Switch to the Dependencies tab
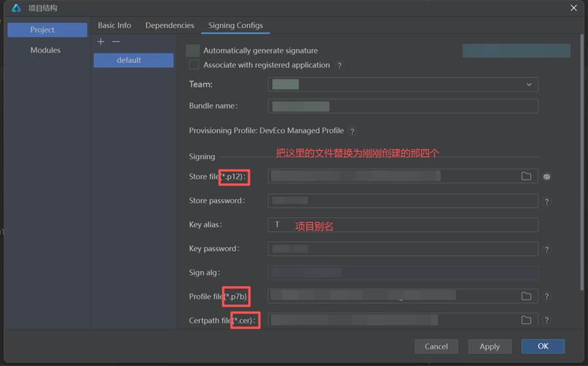Image resolution: width=588 pixels, height=366 pixels. point(170,25)
